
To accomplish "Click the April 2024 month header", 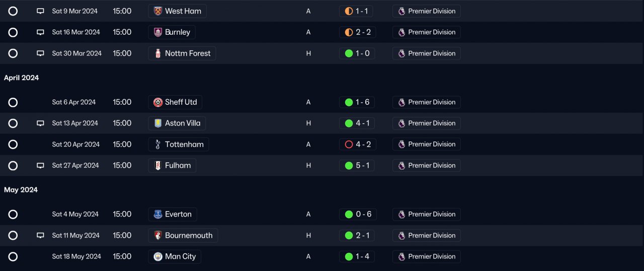I will click(x=21, y=78).
